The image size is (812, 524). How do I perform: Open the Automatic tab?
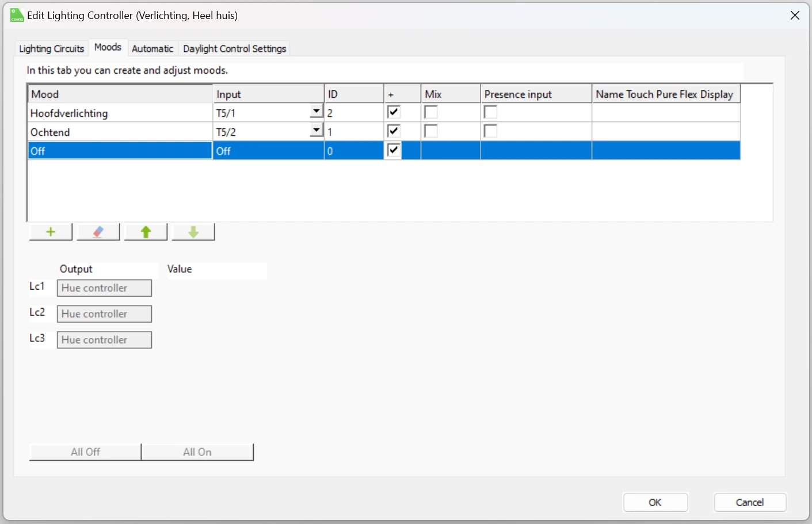[153, 48]
